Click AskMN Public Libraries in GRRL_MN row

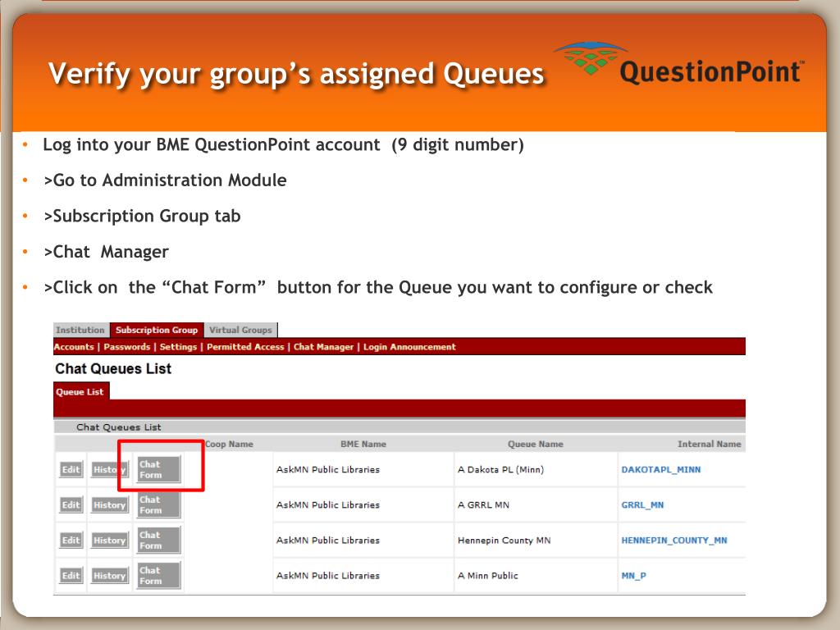[328, 505]
